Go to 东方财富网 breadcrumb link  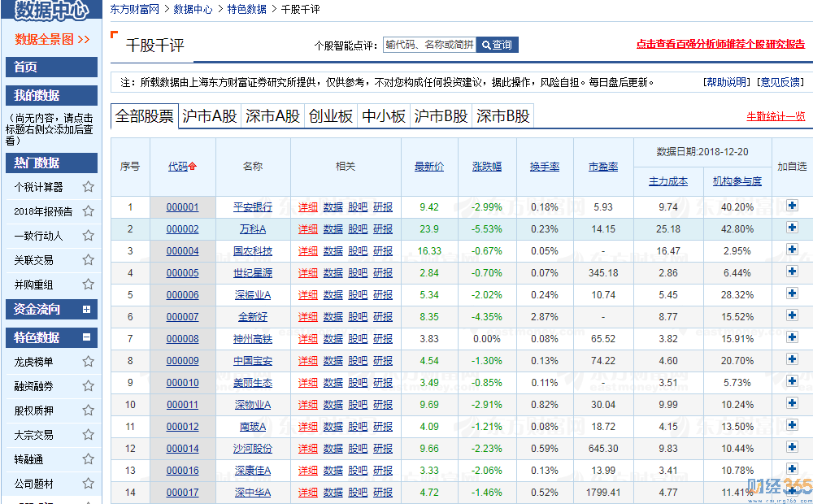(x=134, y=9)
